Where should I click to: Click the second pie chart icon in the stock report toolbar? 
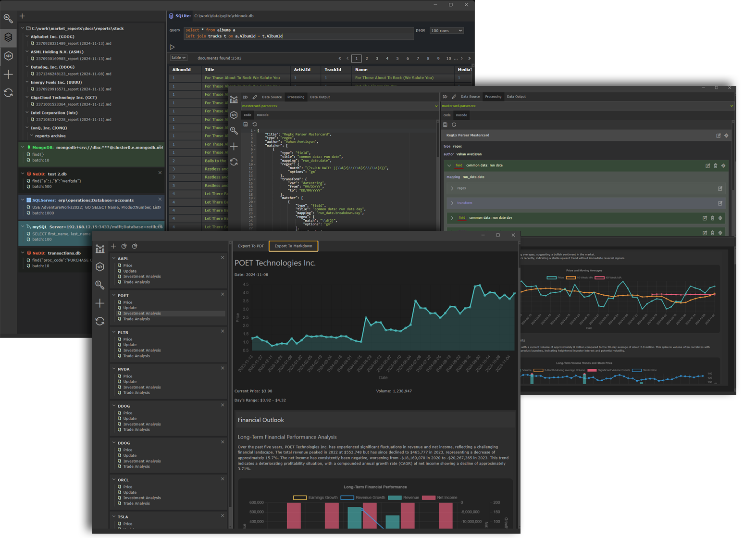[135, 246]
